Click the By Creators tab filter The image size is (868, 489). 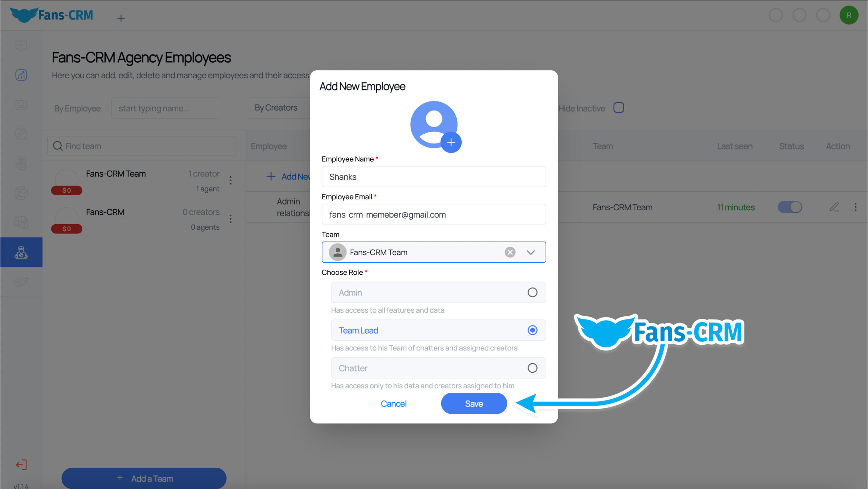pos(276,108)
